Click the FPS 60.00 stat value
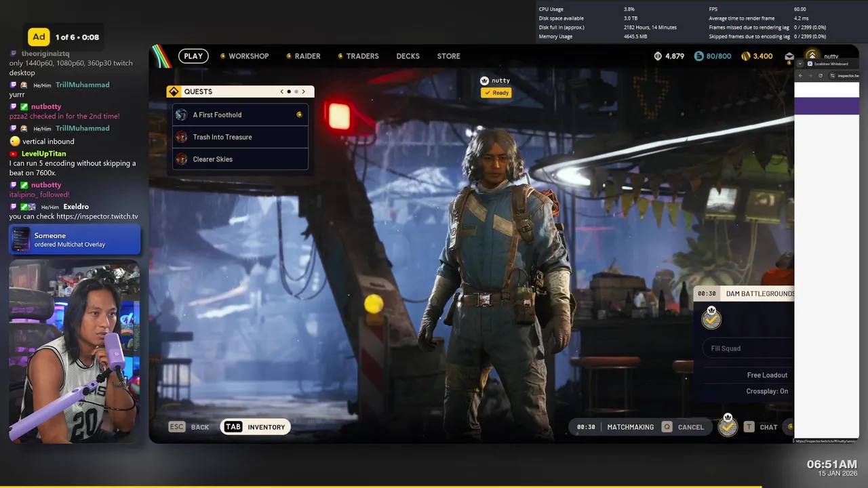868x488 pixels. point(800,9)
